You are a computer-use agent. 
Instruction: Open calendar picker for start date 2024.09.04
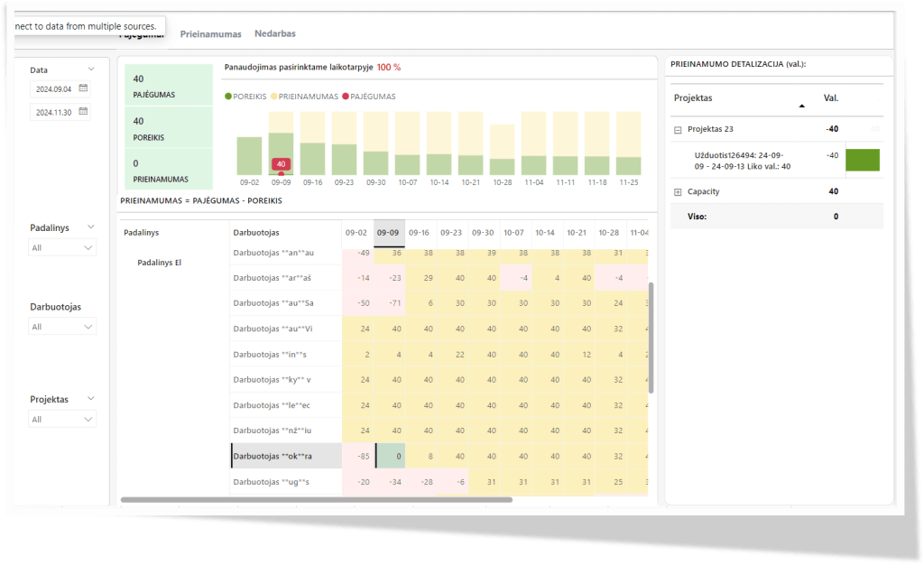click(x=83, y=88)
